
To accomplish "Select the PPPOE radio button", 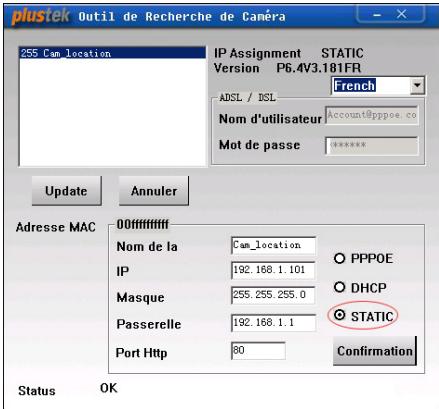I will click(x=339, y=258).
